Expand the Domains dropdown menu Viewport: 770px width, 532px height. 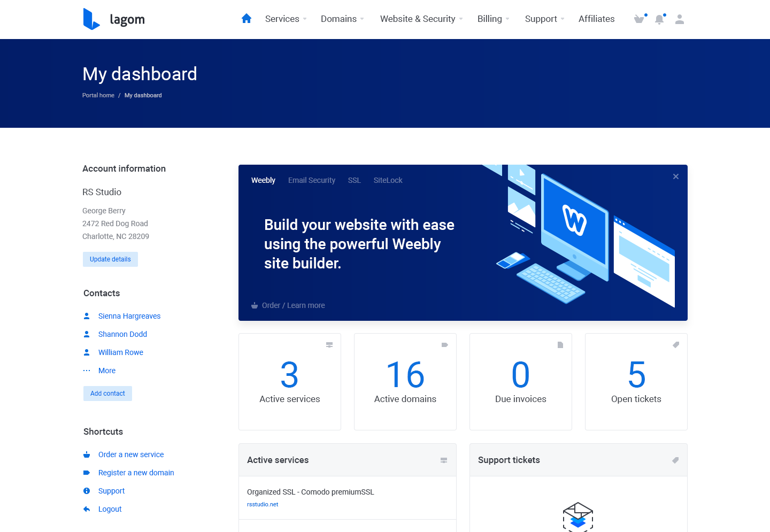342,19
